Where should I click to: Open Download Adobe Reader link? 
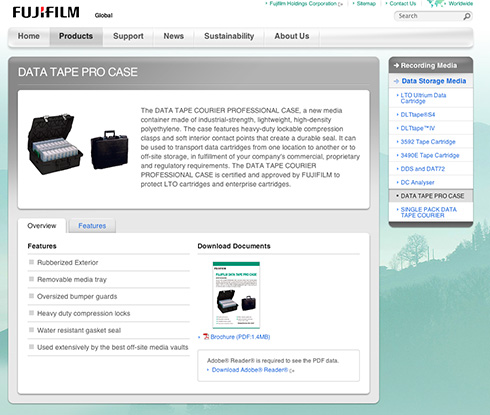click(x=250, y=370)
